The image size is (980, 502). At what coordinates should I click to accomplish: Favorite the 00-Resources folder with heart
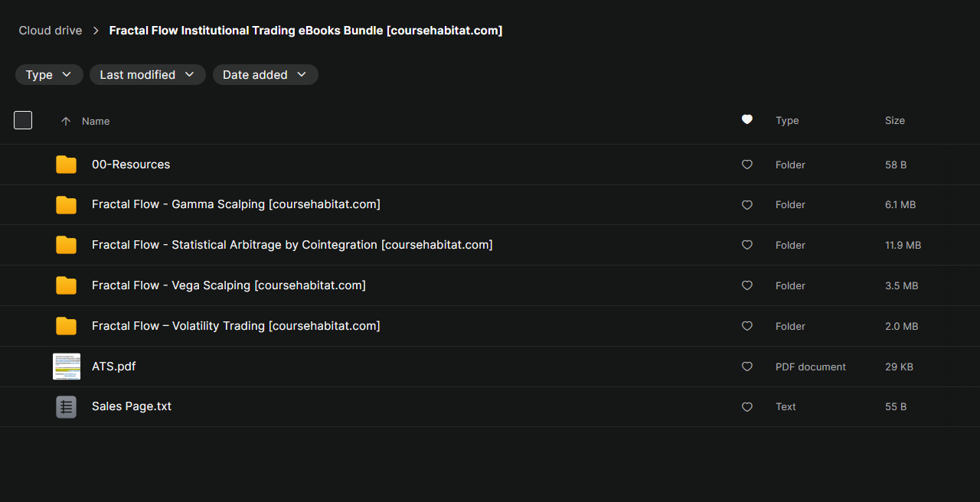coord(747,165)
